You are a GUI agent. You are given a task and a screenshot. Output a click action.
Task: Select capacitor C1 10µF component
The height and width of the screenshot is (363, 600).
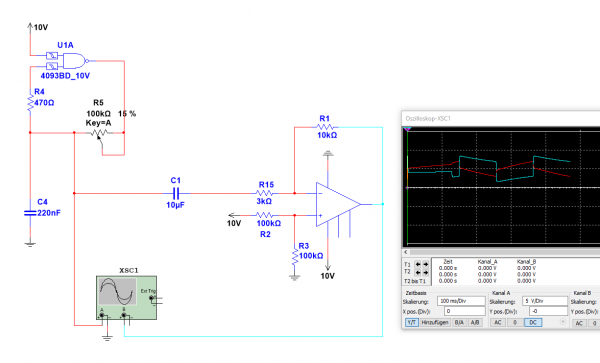coord(176,193)
